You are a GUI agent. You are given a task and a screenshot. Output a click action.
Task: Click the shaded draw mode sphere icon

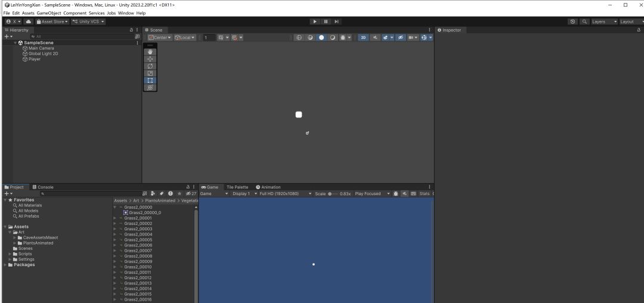(x=321, y=38)
